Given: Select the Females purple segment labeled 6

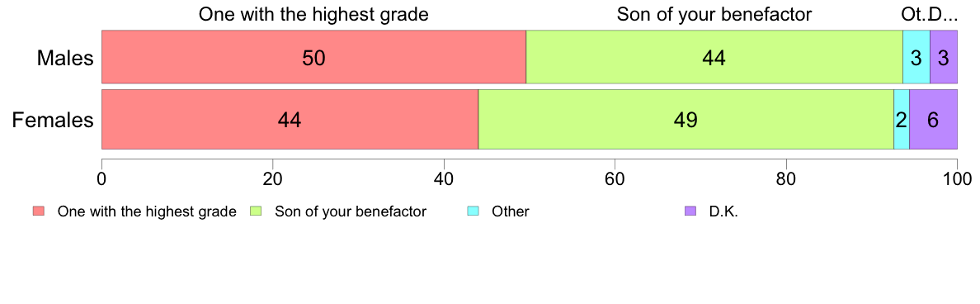Looking at the screenshot, I should click(933, 120).
